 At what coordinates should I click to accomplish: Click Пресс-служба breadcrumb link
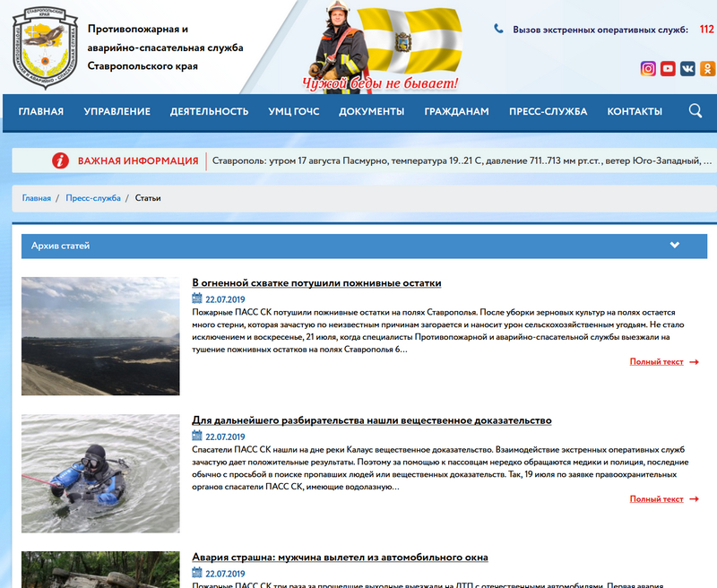93,198
